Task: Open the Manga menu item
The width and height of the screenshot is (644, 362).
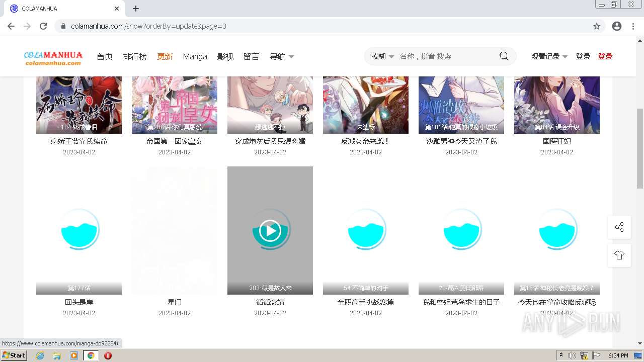Action: (x=195, y=57)
